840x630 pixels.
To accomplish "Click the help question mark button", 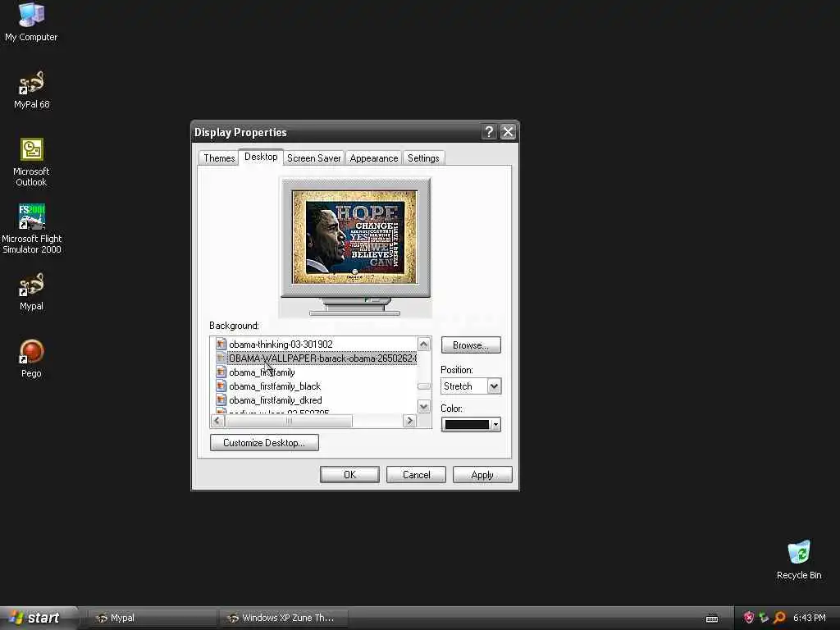I will coord(489,132).
